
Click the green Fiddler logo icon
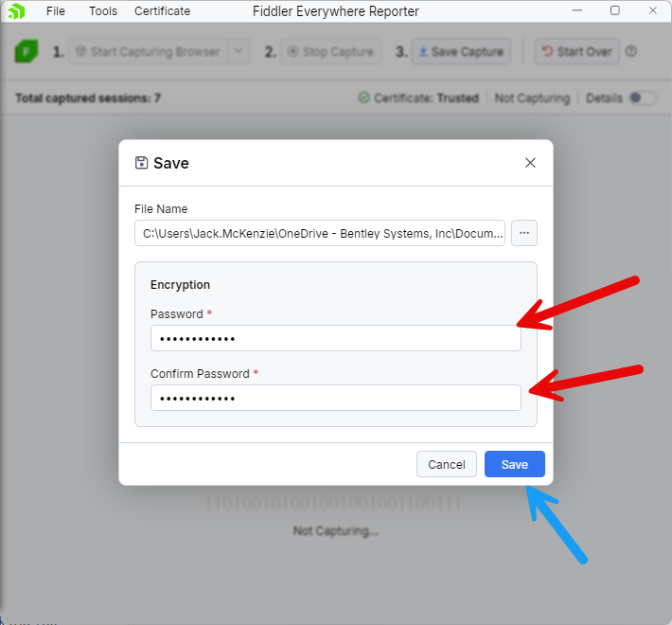27,51
